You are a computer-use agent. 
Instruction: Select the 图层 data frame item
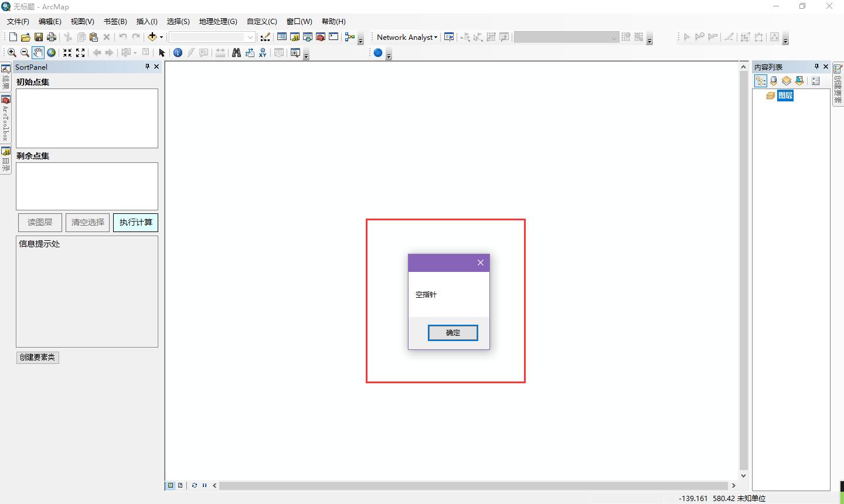[785, 96]
